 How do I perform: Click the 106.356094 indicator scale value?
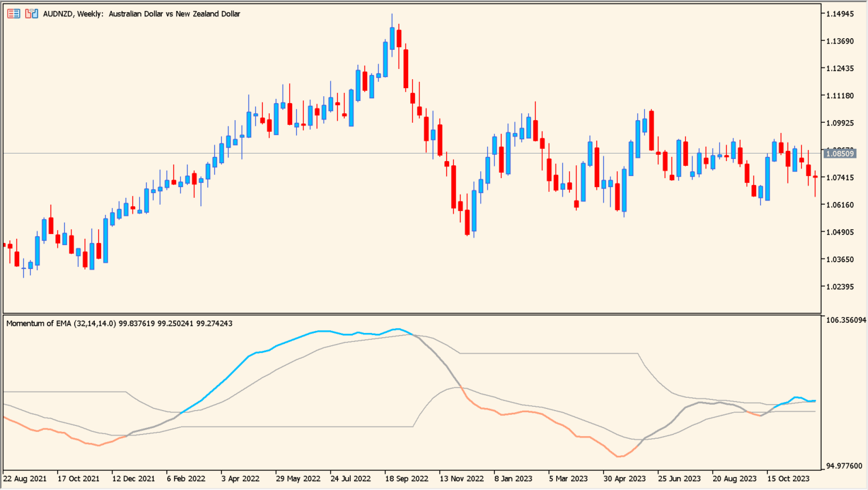pyautogui.click(x=844, y=318)
